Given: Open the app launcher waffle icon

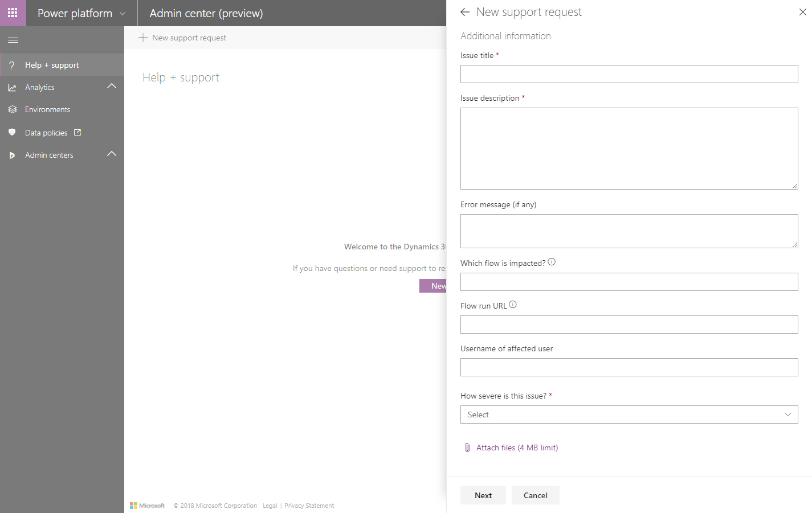Looking at the screenshot, I should [x=13, y=13].
